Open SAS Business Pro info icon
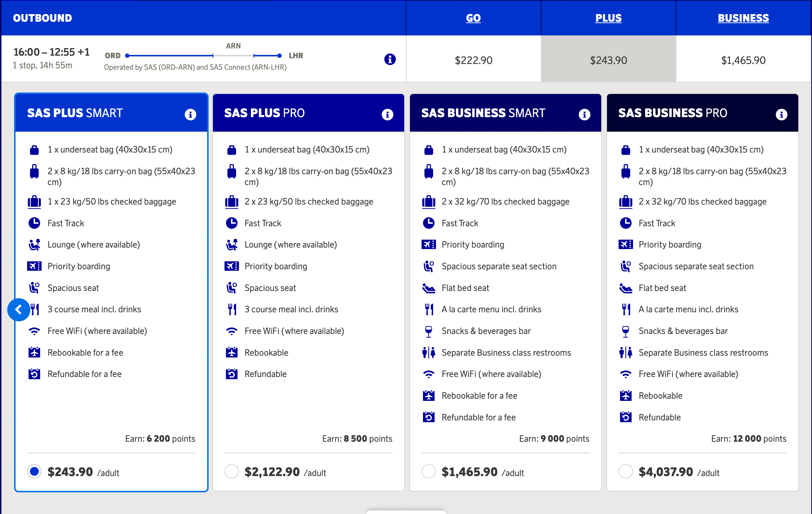Viewport: 812px width, 514px height. (781, 114)
